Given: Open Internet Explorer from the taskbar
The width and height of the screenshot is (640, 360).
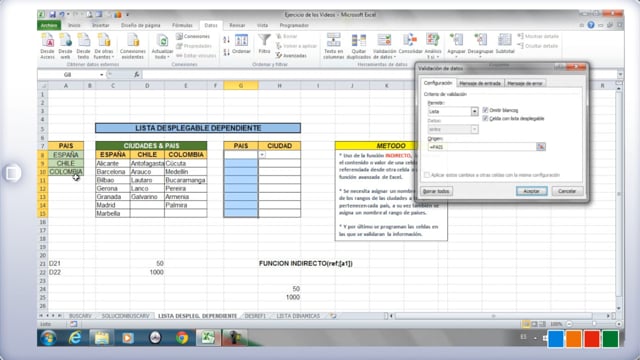Looking at the screenshot, I should pos(75,338).
